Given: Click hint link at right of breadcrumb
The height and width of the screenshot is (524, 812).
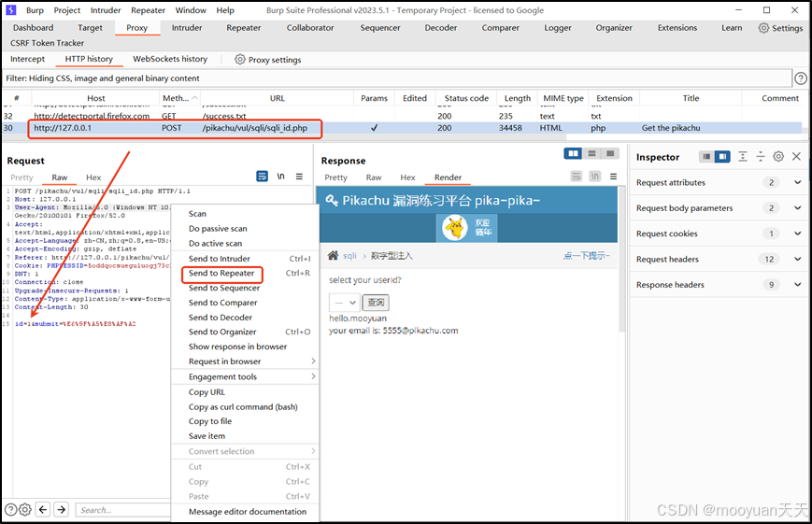Looking at the screenshot, I should [x=586, y=256].
